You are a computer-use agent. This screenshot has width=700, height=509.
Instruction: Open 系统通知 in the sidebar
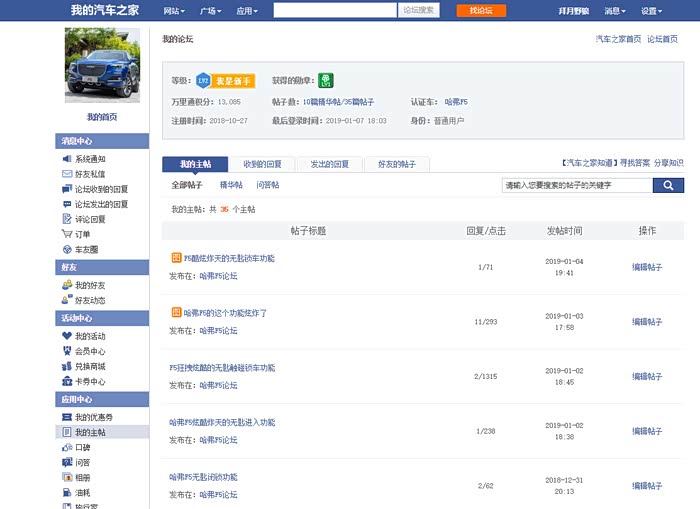(x=89, y=159)
